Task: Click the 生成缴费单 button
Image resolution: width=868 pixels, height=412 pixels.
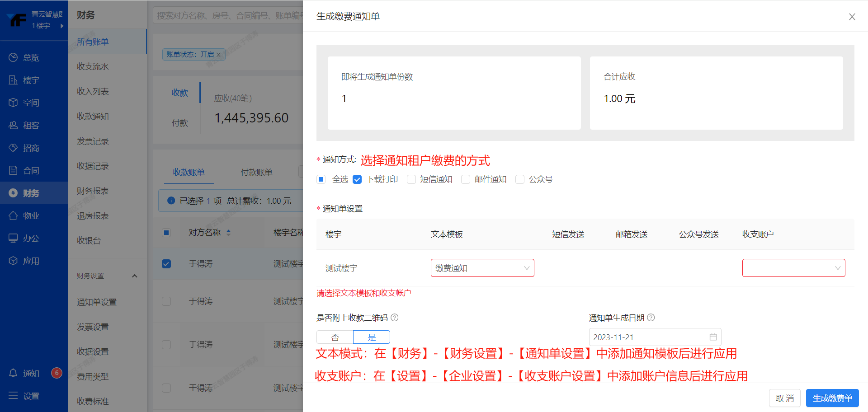Action: tap(832, 398)
